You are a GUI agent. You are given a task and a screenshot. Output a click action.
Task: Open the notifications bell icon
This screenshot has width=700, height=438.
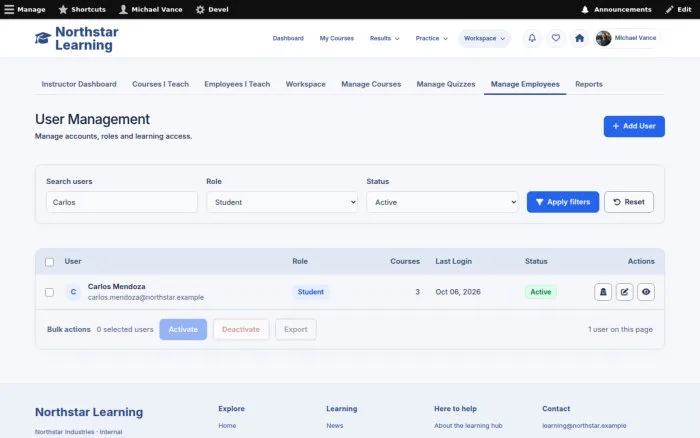tap(532, 38)
